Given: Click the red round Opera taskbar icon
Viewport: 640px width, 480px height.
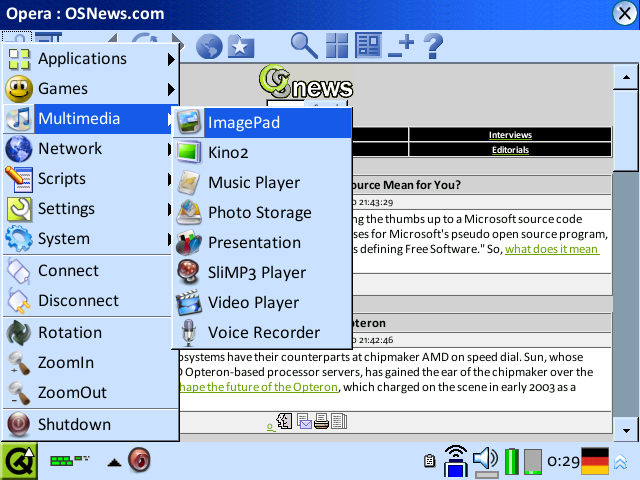Looking at the screenshot, I should tap(139, 460).
